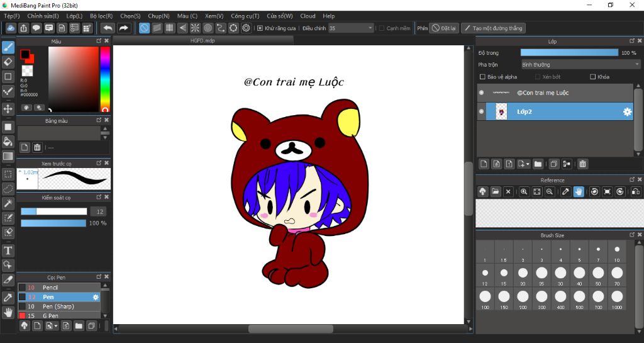Select the Eraser tool
The image size is (644, 343).
[8, 62]
